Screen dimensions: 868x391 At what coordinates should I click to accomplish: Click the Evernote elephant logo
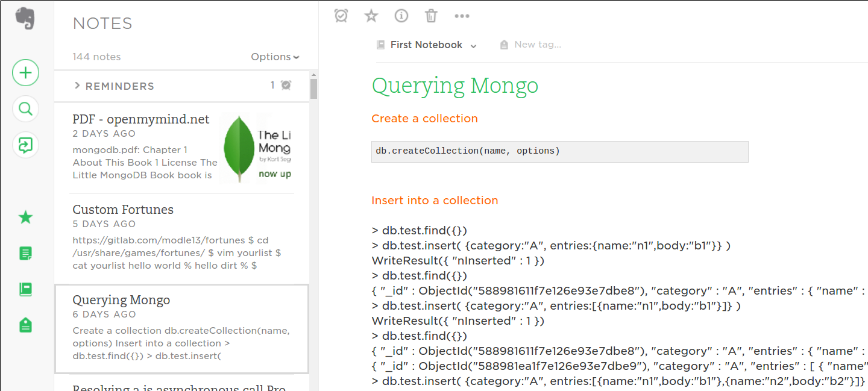pos(25,19)
